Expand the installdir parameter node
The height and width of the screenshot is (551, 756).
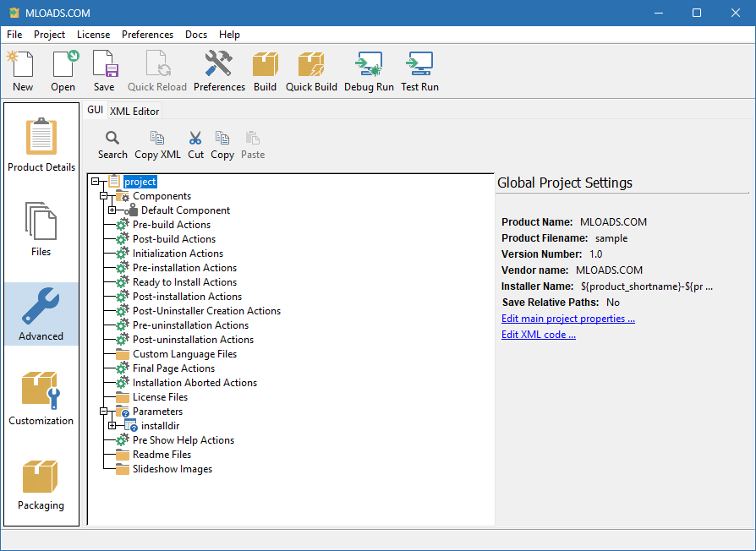click(112, 426)
